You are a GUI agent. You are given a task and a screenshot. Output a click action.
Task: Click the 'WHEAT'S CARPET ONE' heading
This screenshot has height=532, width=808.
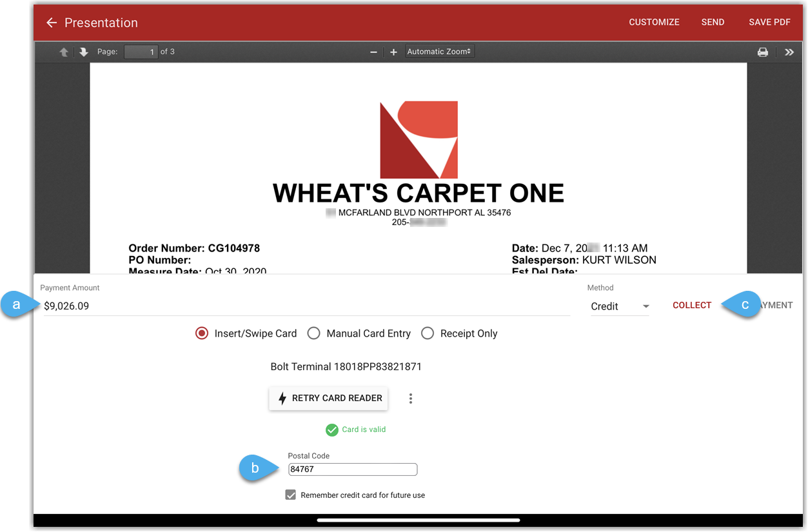tap(419, 193)
